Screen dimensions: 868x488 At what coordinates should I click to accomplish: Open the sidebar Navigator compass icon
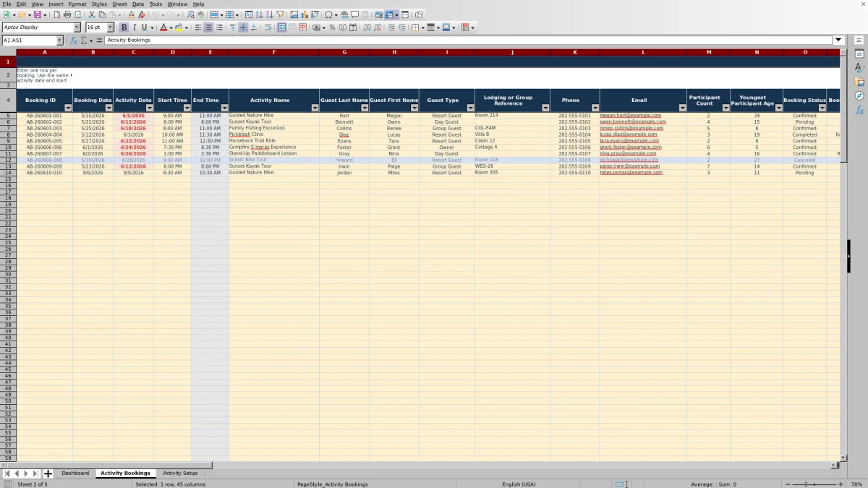point(859,95)
